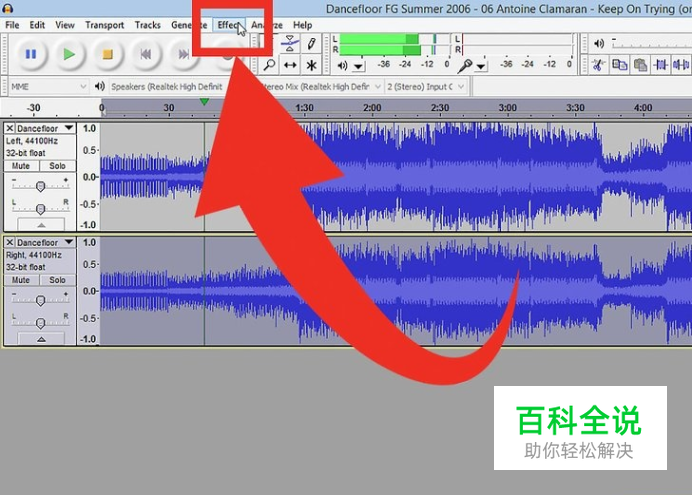The image size is (692, 495).
Task: Solo the Left channel track
Action: pos(57,166)
